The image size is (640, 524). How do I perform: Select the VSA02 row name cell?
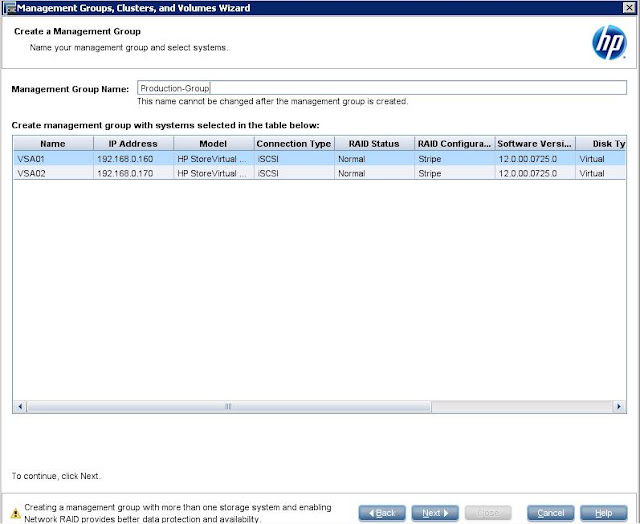coord(53,173)
